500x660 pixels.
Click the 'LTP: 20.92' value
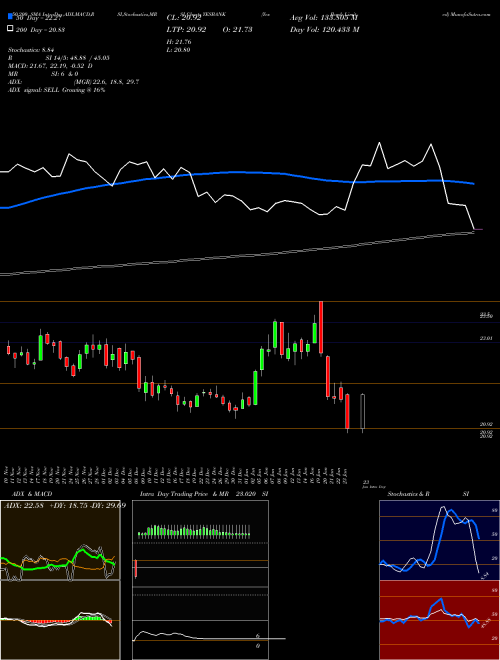click(x=184, y=29)
